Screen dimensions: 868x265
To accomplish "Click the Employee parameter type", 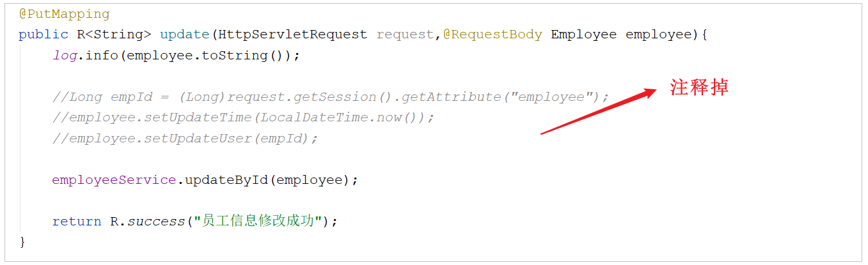I will point(583,34).
